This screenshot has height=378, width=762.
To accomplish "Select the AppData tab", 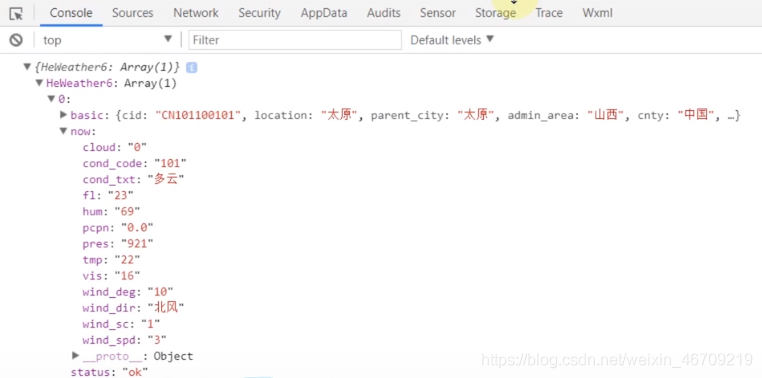I will (x=324, y=13).
